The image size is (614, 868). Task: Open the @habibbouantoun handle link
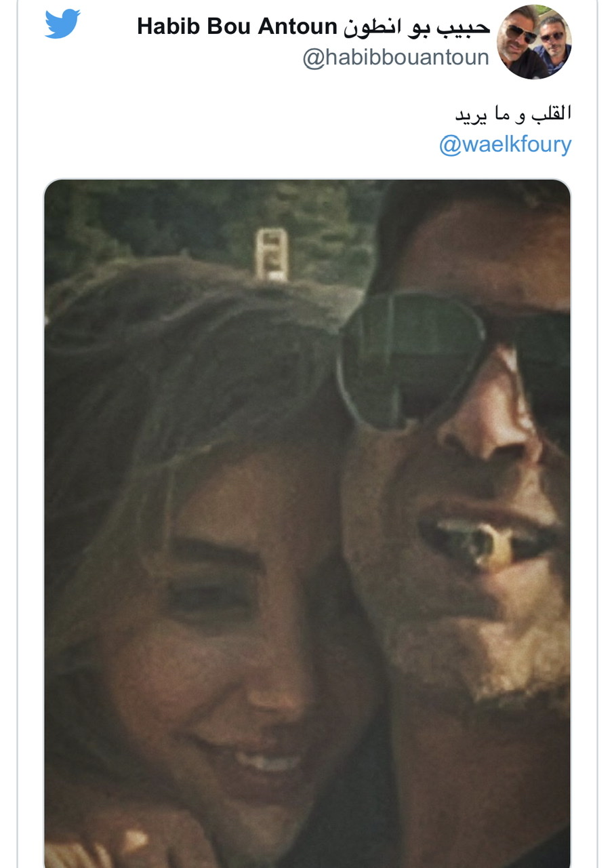coord(396,58)
